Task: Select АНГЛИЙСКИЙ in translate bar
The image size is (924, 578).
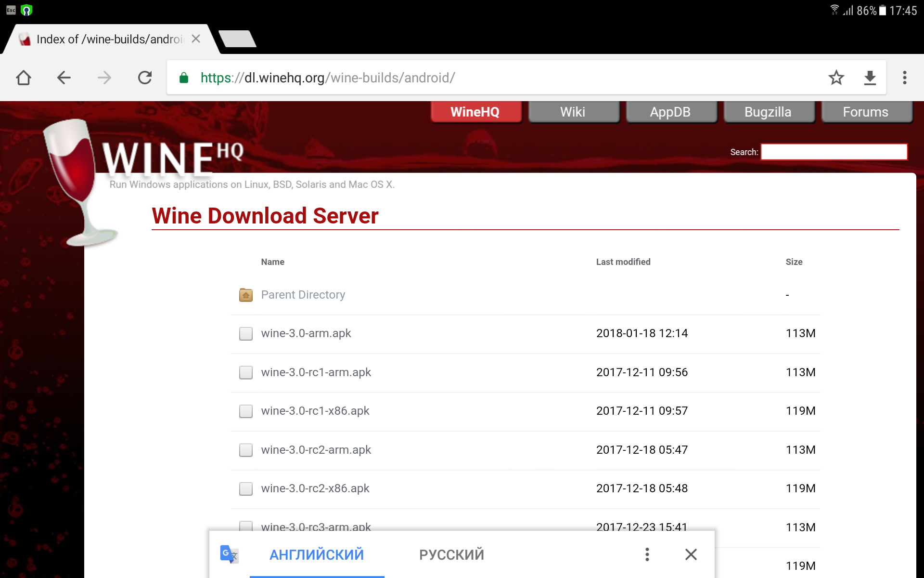Action: (x=317, y=555)
